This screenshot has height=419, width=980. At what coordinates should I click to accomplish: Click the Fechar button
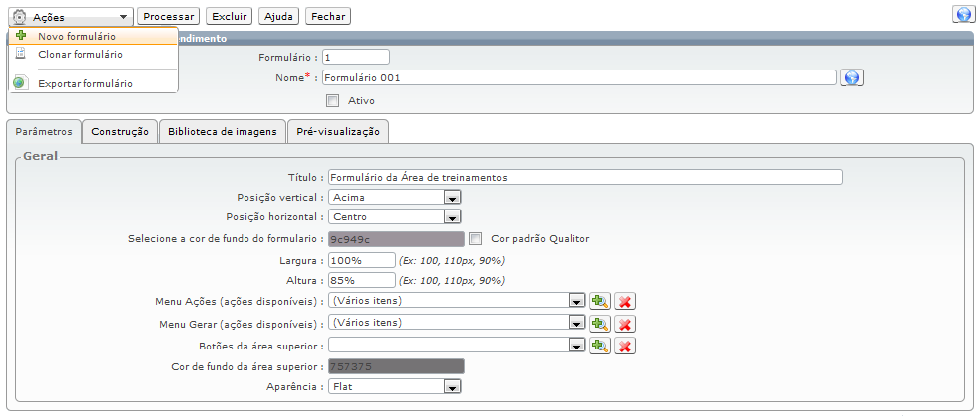[328, 16]
